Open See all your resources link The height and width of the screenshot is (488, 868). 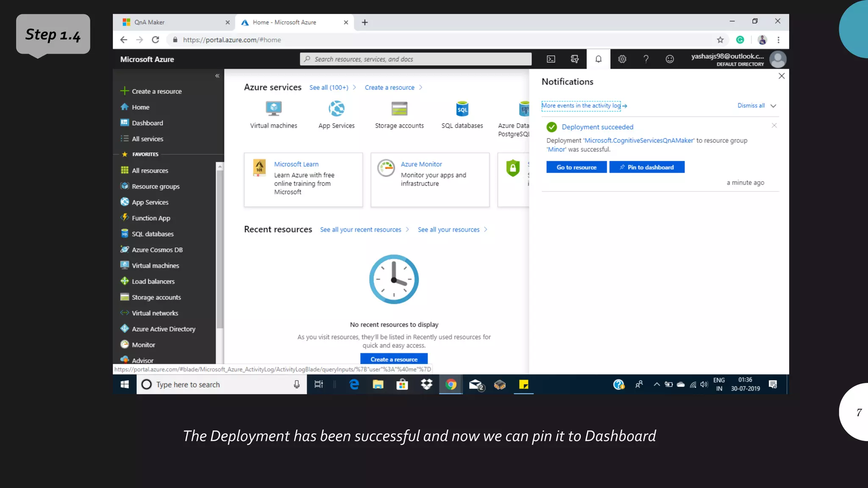448,230
